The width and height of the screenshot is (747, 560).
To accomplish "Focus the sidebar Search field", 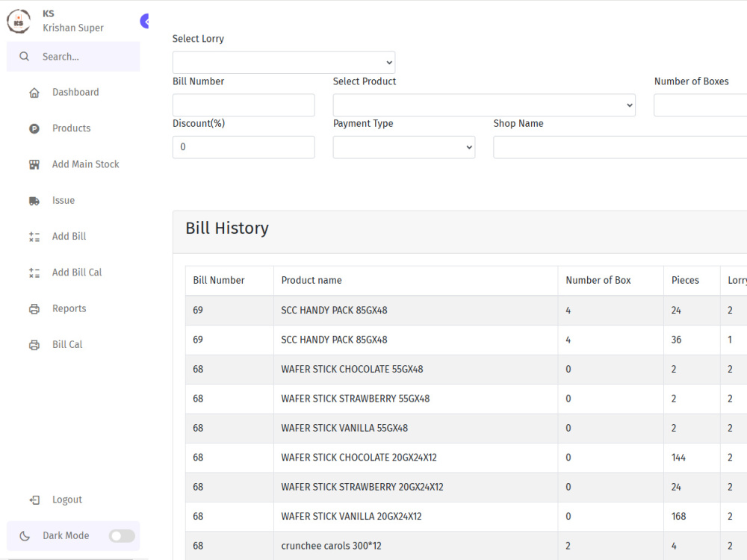I will (73, 57).
